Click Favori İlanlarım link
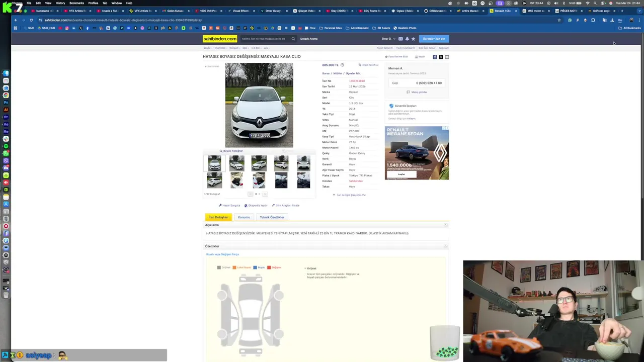 point(385,48)
